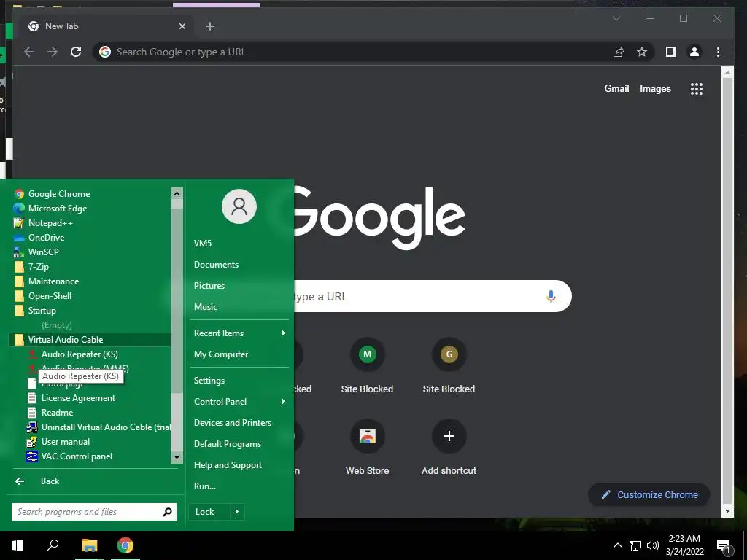Click the voice search microphone

(x=551, y=296)
